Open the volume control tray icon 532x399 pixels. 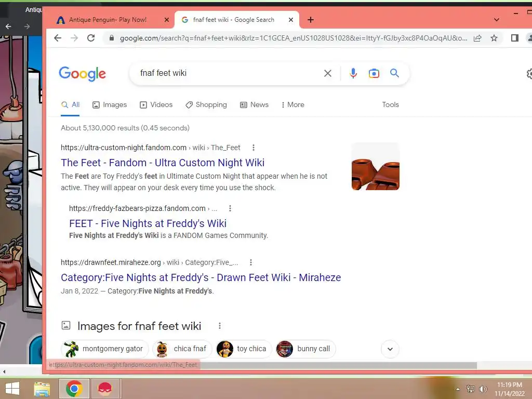click(x=483, y=389)
